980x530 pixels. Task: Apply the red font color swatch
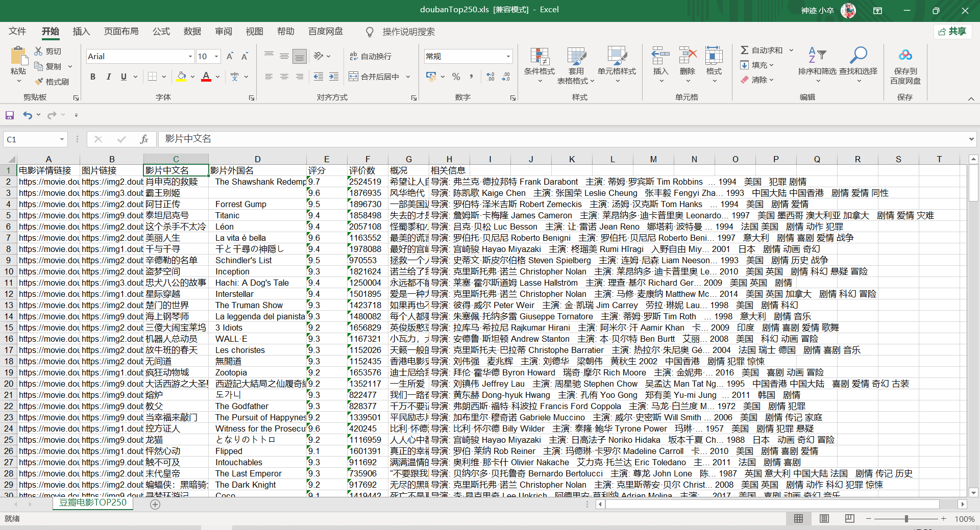click(x=206, y=77)
